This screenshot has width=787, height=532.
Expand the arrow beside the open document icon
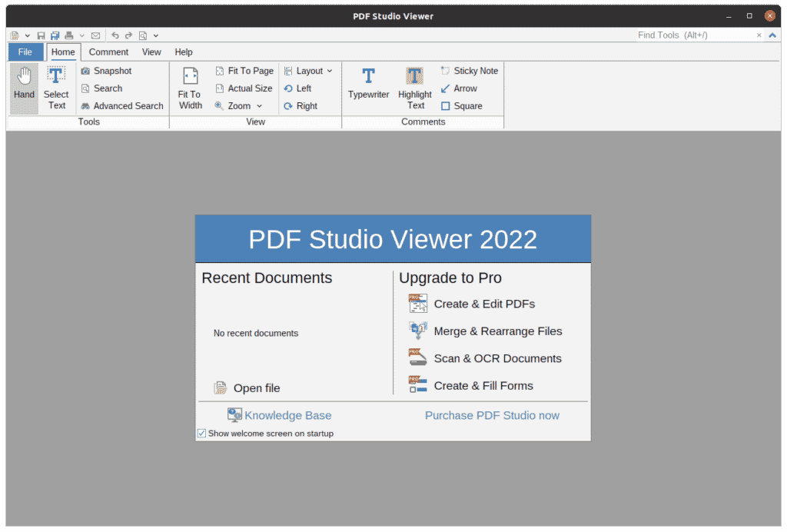click(x=28, y=35)
